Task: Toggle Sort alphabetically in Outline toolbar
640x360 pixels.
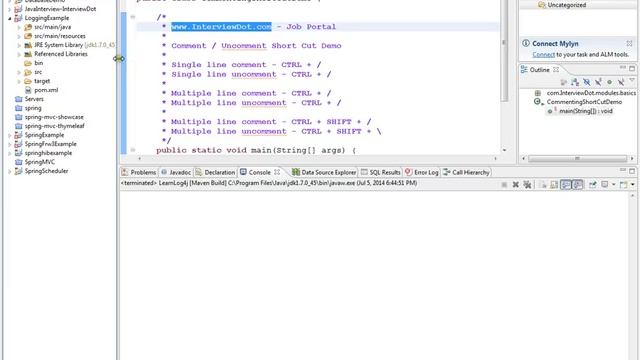Action: (x=575, y=82)
